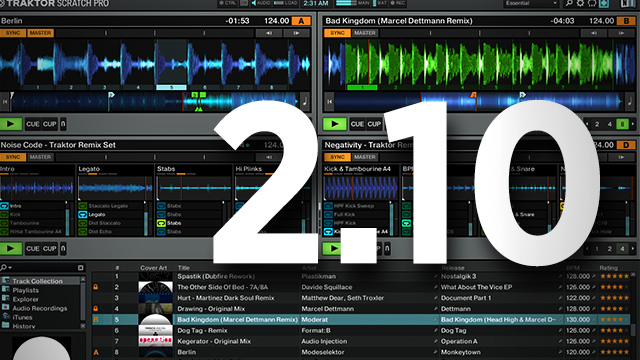Open Deck A letter focus menu

point(301,21)
